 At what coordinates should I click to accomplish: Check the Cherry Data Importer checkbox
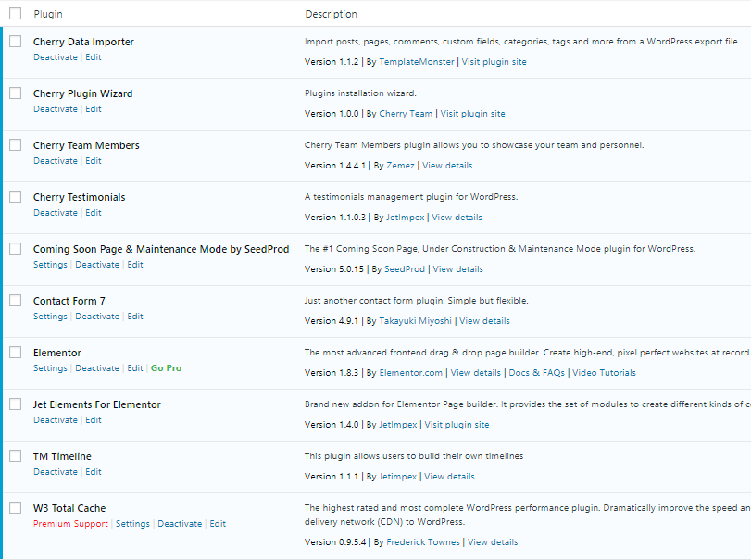pyautogui.click(x=16, y=42)
